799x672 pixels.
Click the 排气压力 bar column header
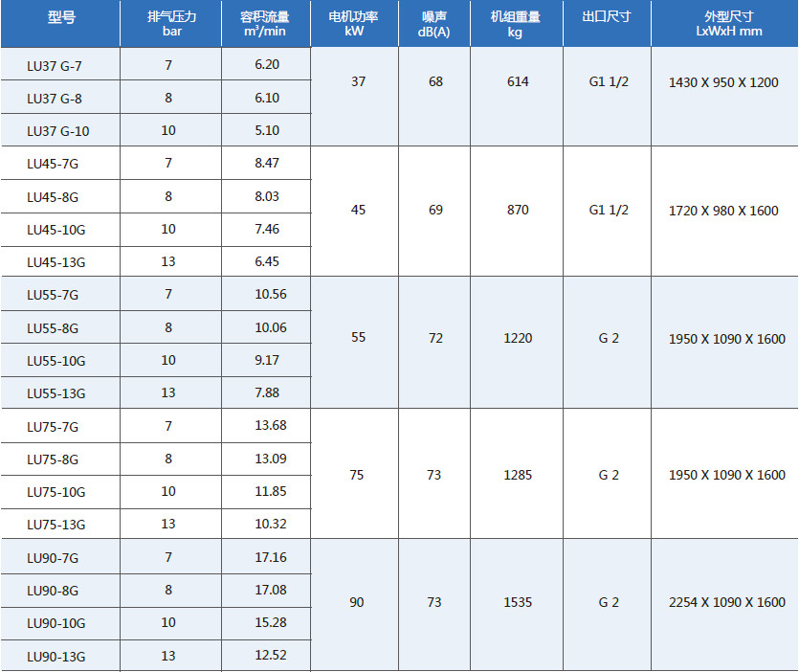(x=171, y=24)
